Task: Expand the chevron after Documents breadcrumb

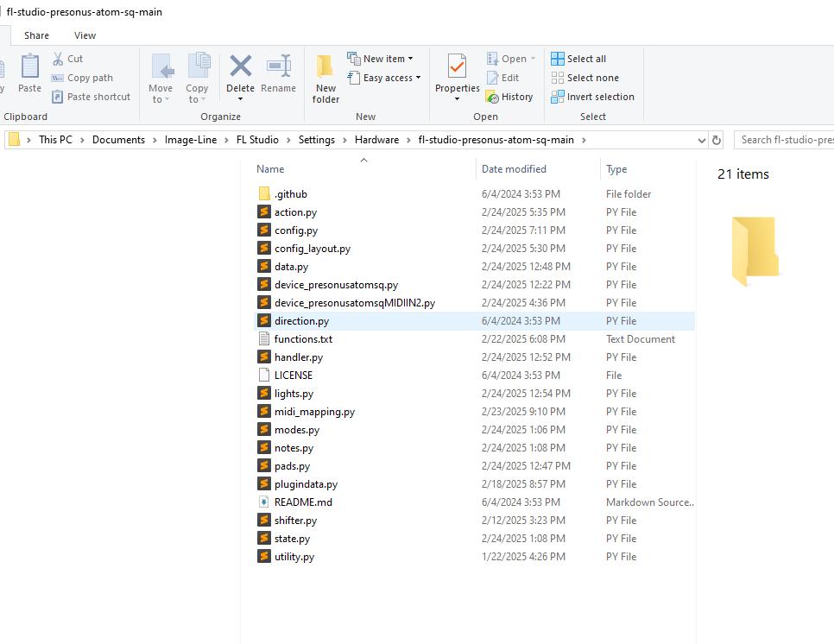Action: tap(155, 140)
